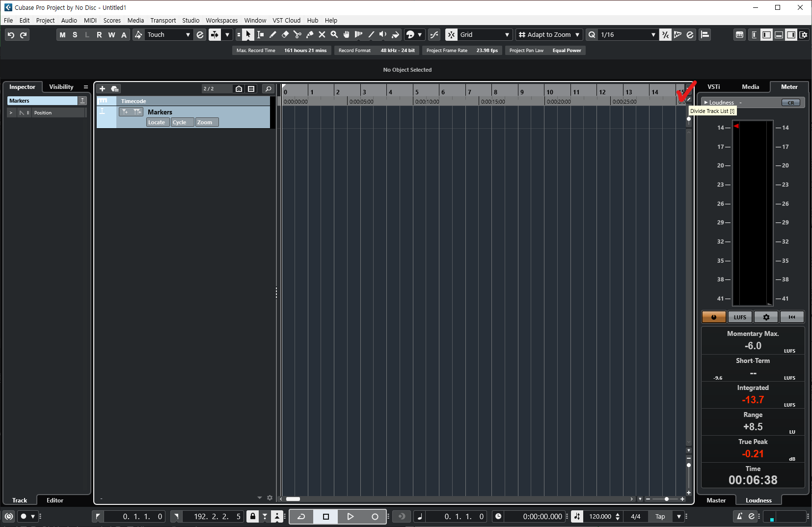Toggle Write automation W button
This screenshot has height=527, width=812.
(x=111, y=35)
